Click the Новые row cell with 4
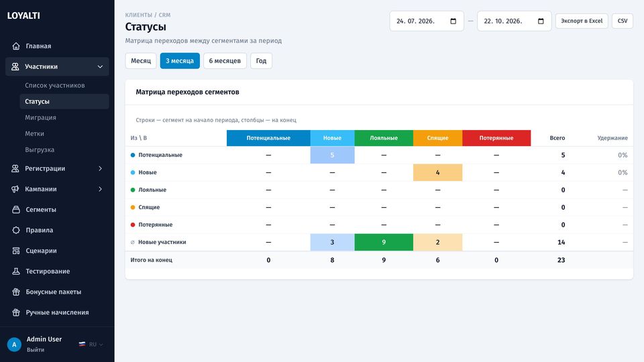 438,172
